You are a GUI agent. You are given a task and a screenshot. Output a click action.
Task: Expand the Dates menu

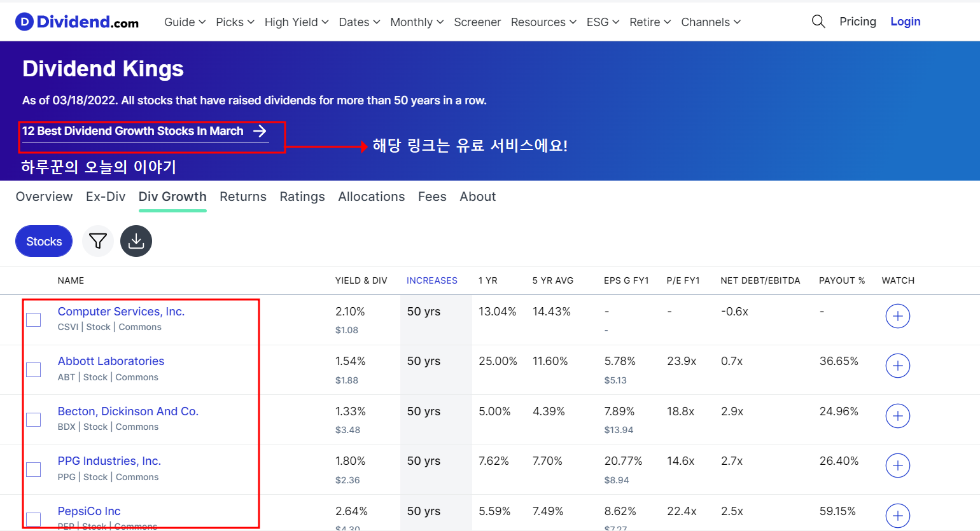[360, 22]
